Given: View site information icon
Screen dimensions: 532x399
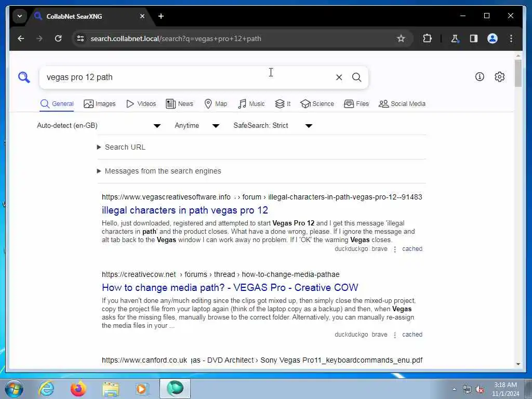Looking at the screenshot, I should tap(81, 38).
